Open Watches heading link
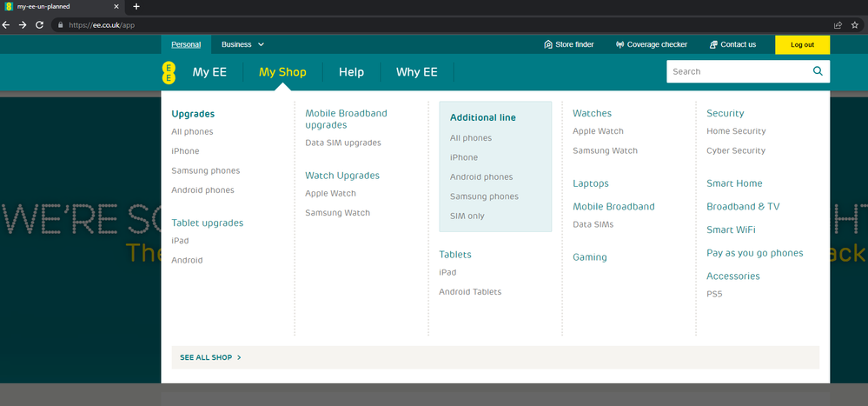Screen dimensions: 868x406 click(x=593, y=113)
